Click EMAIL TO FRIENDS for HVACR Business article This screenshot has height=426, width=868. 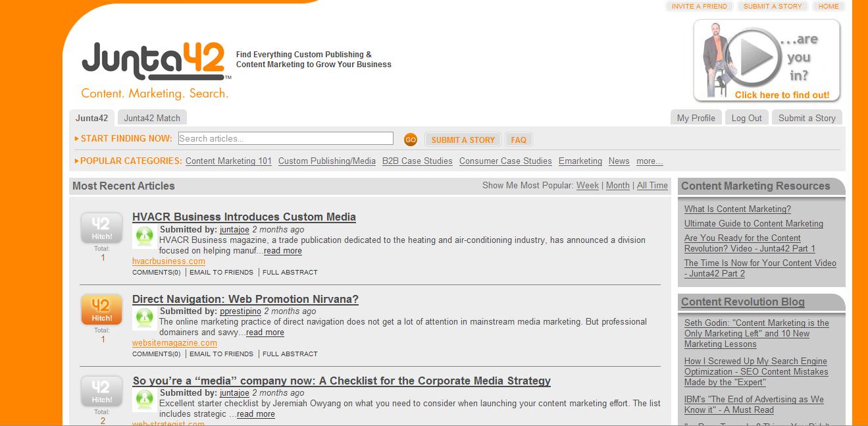pyautogui.click(x=221, y=272)
